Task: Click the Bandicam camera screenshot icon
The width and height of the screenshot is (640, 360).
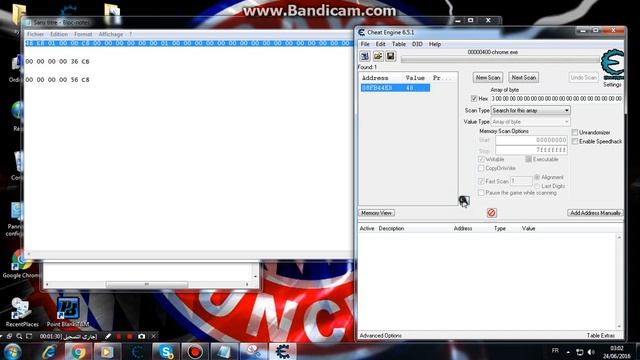Action: pyautogui.click(x=141, y=336)
